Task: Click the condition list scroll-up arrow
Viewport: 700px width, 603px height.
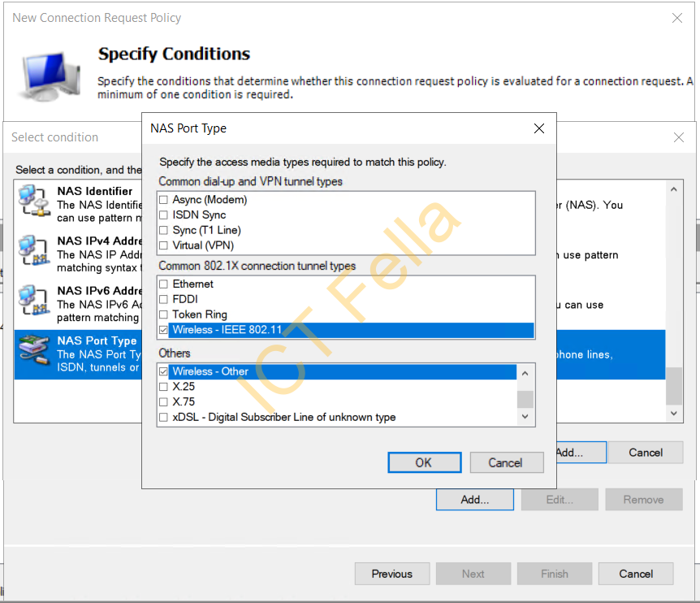Action: click(x=674, y=189)
